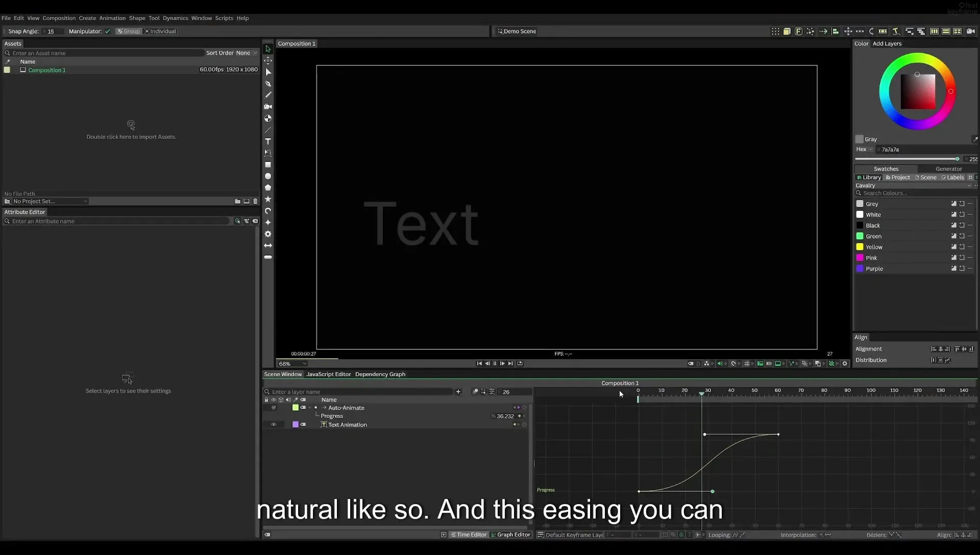Open the viewport zoom 68% dropdown
980x555 pixels.
(x=292, y=364)
